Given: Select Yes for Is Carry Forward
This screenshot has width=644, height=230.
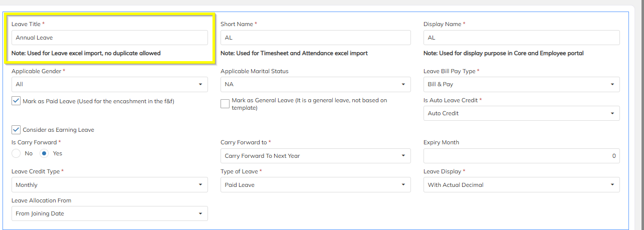Looking at the screenshot, I should (44, 153).
